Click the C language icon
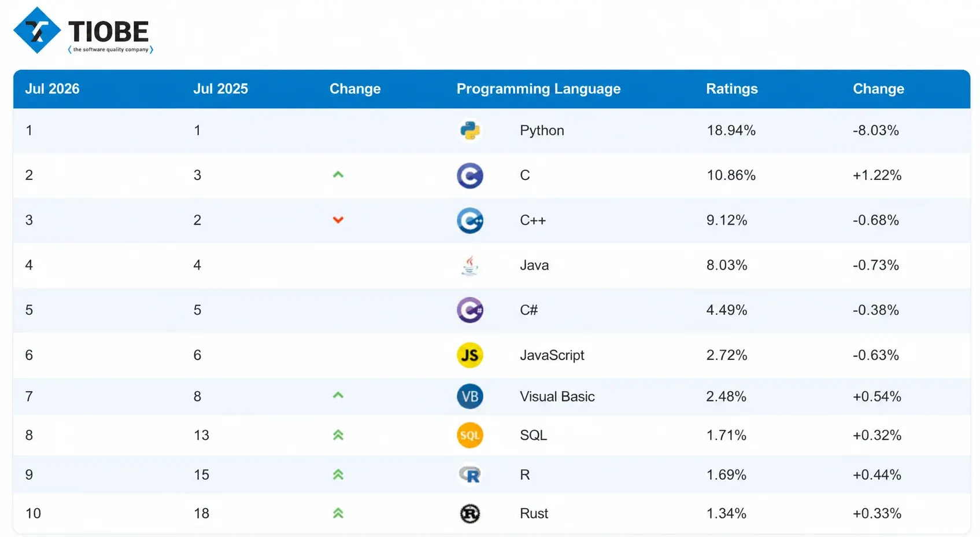The width and height of the screenshot is (980, 537). (469, 175)
